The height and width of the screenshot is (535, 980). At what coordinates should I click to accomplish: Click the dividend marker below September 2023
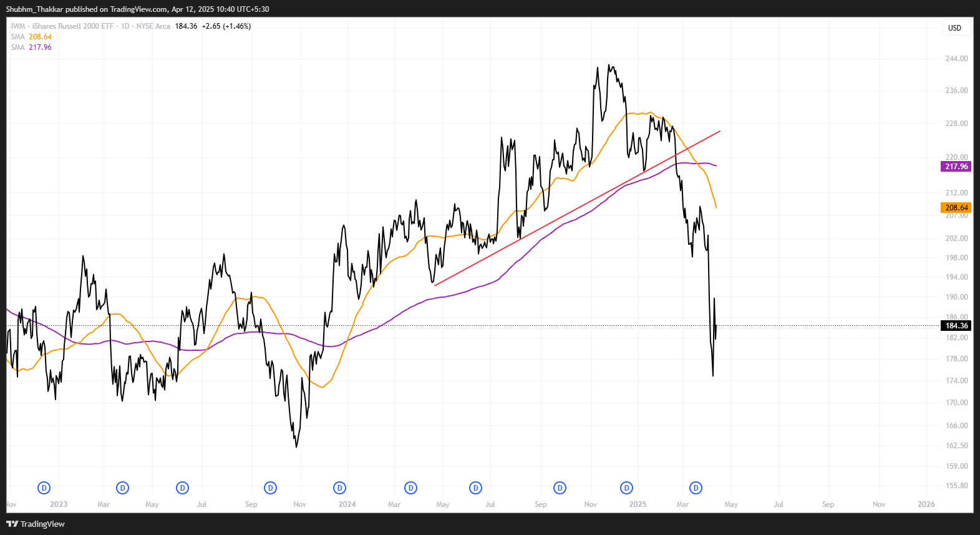click(x=270, y=488)
